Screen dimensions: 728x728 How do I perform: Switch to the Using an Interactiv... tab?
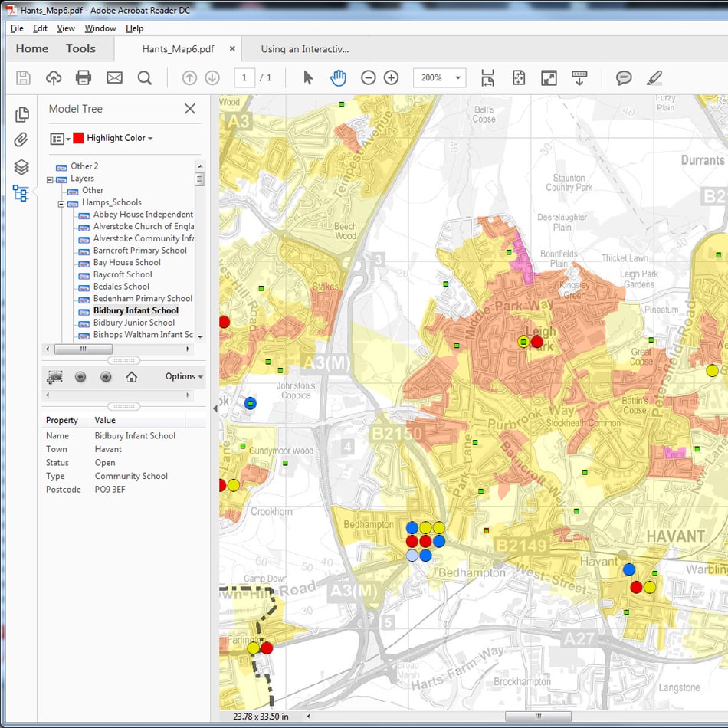pyautogui.click(x=304, y=49)
